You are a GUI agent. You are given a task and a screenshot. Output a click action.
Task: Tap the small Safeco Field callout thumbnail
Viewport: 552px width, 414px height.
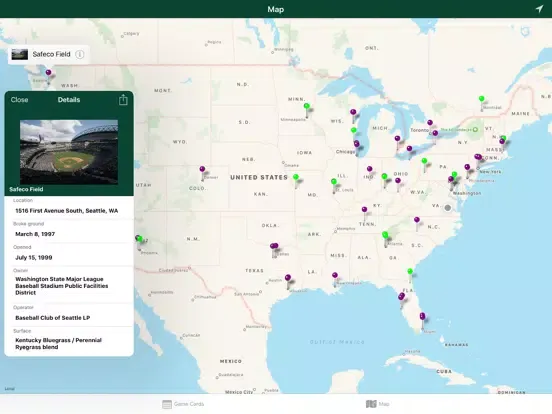coord(20,55)
